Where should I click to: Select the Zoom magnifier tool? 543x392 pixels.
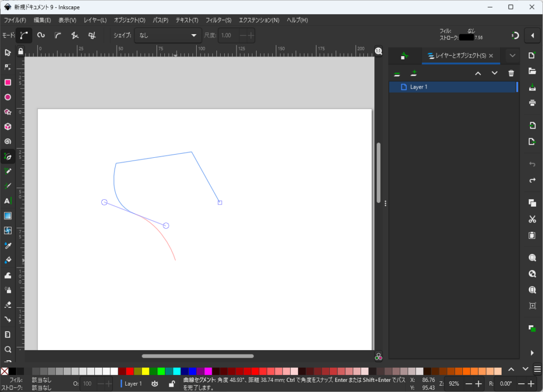7,350
